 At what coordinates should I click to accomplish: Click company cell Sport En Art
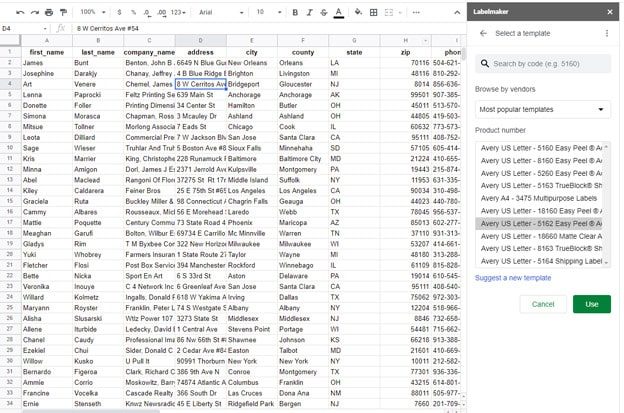(x=149, y=276)
